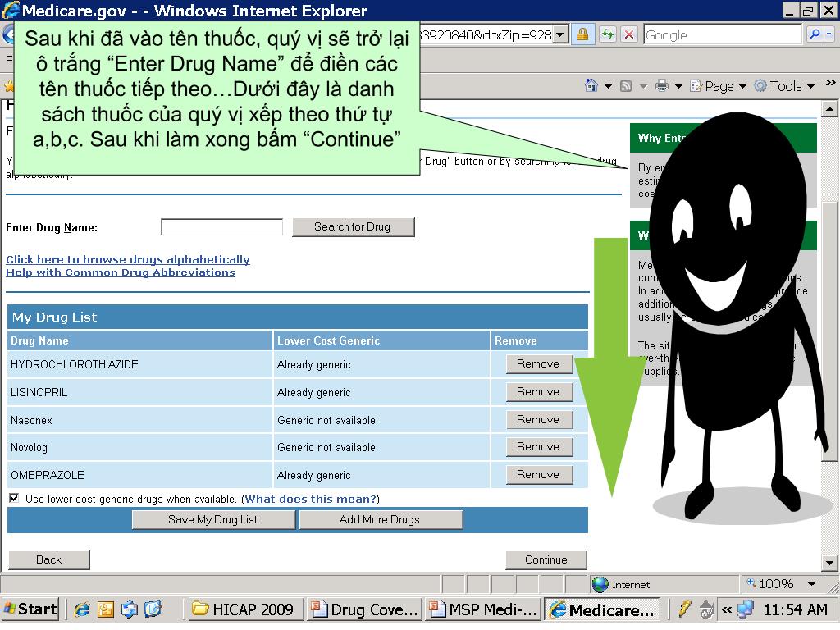Viewport: 840px width, 630px height.
Task: Open the address bar dropdown
Action: 559,34
